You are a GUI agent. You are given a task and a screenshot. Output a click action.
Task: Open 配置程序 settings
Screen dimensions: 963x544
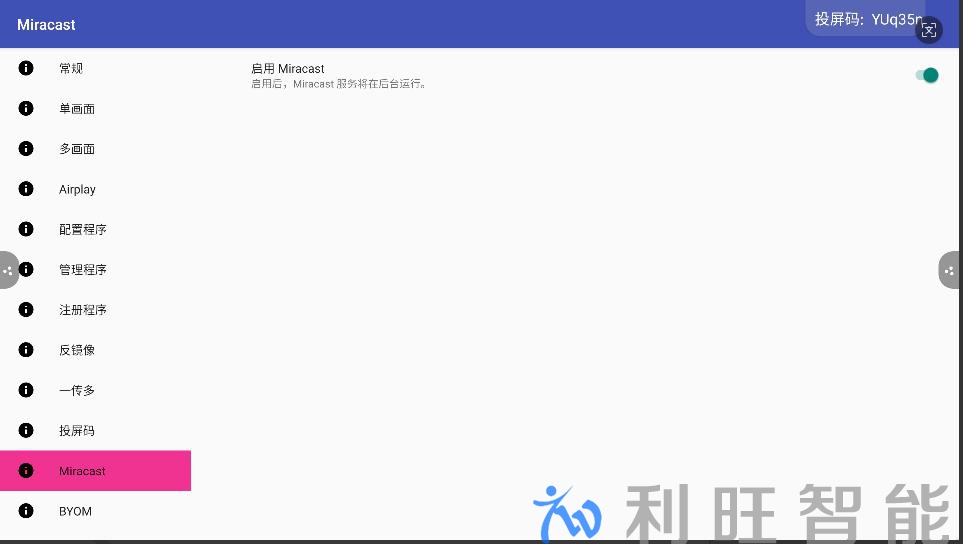coord(95,229)
